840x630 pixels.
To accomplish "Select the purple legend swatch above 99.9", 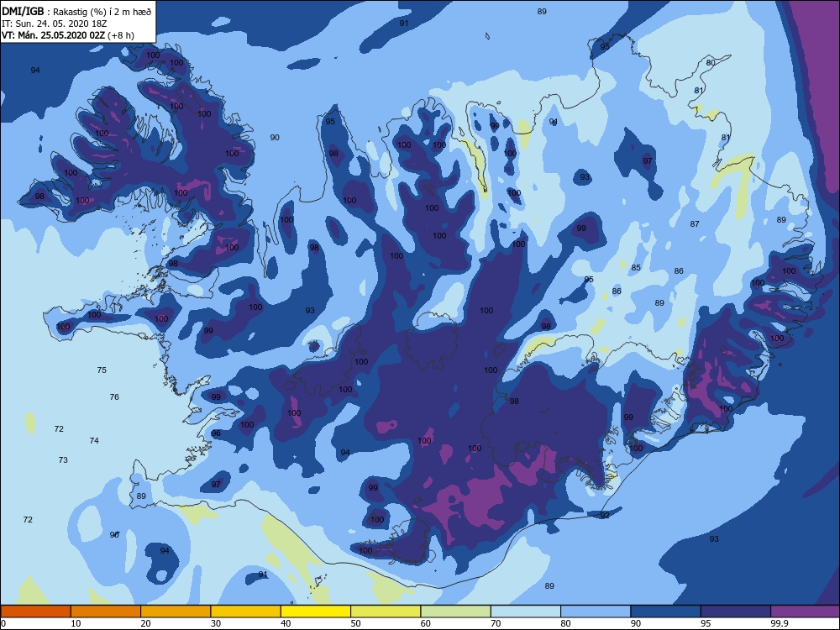I will pyautogui.click(x=806, y=612).
